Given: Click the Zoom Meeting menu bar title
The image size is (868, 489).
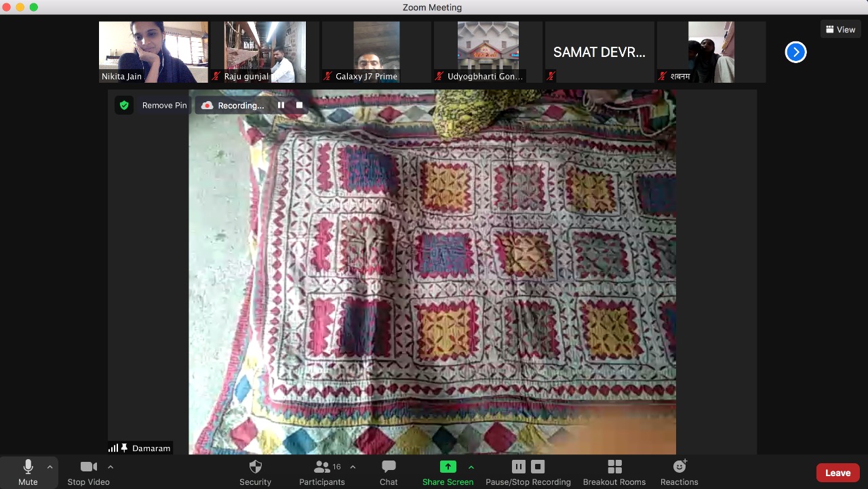Looking at the screenshot, I should point(432,7).
